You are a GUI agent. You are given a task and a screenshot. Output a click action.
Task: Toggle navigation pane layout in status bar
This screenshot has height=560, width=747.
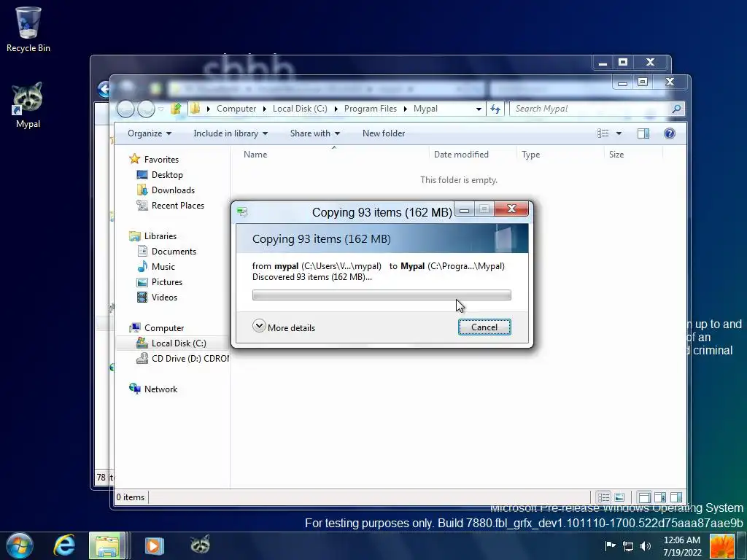[644, 497]
